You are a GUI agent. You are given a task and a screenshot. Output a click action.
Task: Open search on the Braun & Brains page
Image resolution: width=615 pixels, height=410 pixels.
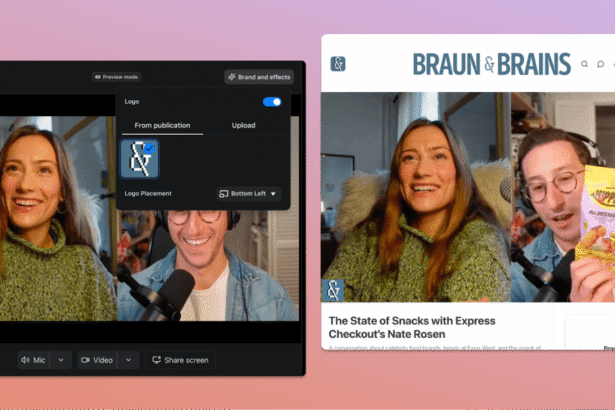585,64
